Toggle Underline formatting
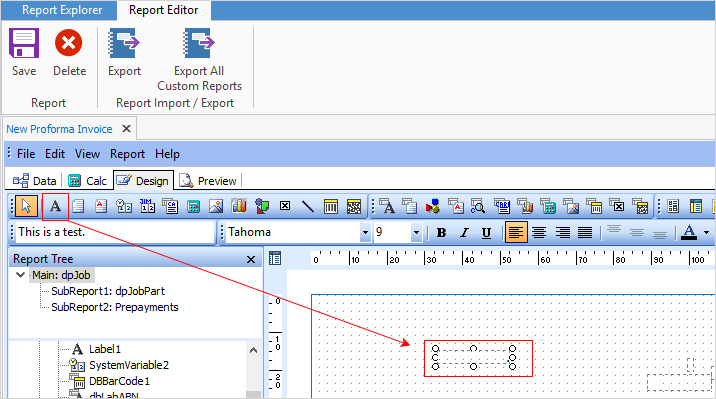The height and width of the screenshot is (399, 716). (x=486, y=233)
